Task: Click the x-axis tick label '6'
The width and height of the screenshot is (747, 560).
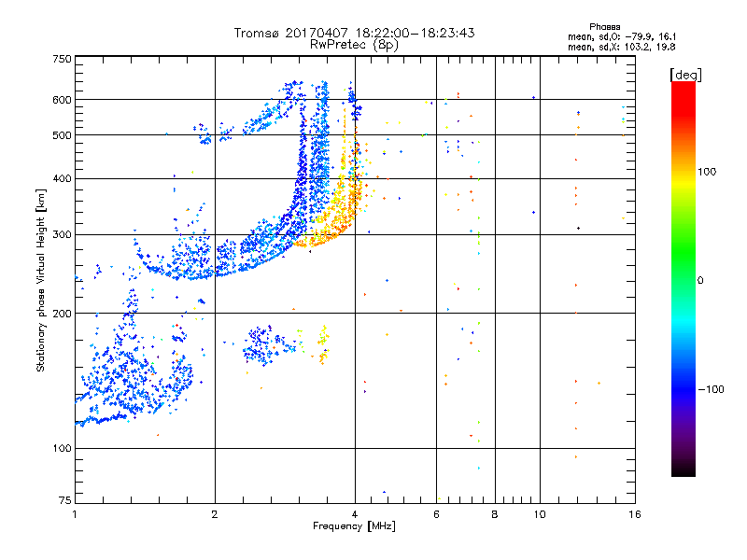Action: click(436, 514)
